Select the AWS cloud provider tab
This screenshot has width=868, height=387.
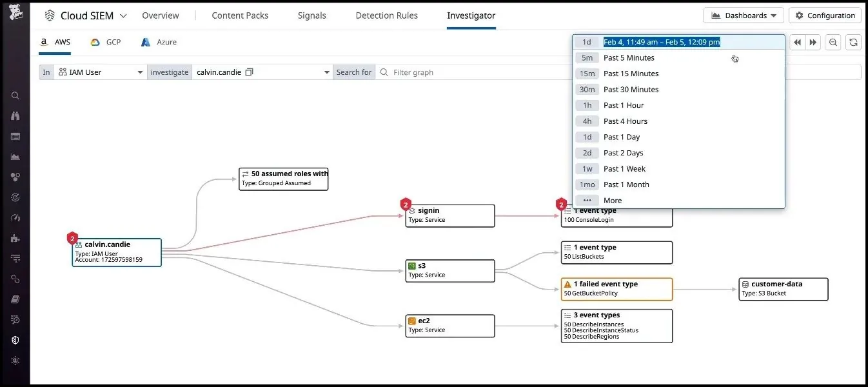pos(55,42)
